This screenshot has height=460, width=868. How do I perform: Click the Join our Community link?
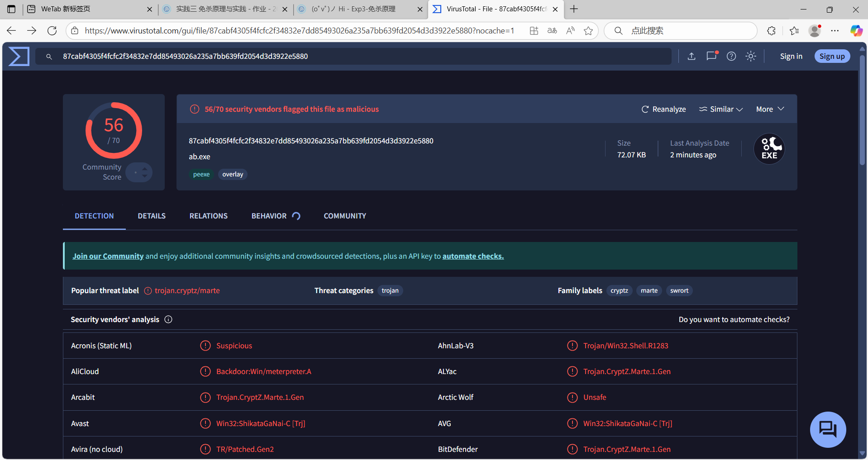pos(108,256)
